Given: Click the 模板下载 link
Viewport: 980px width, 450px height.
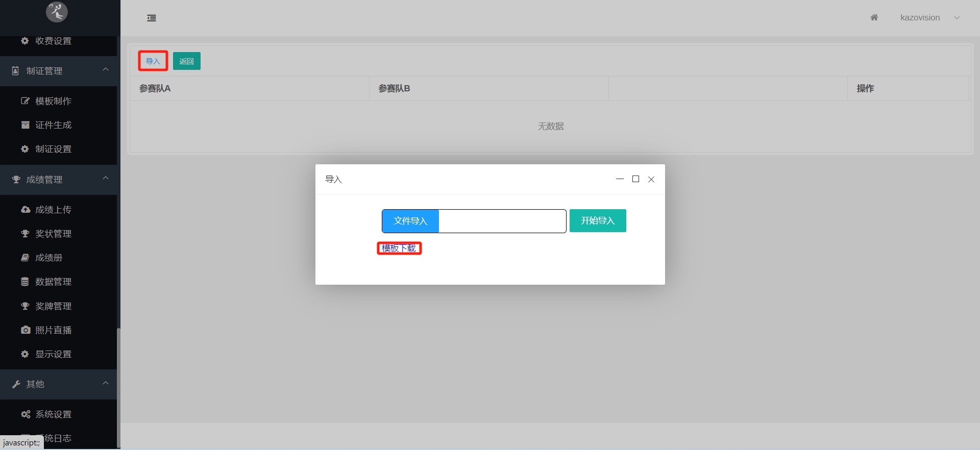Looking at the screenshot, I should pyautogui.click(x=399, y=248).
